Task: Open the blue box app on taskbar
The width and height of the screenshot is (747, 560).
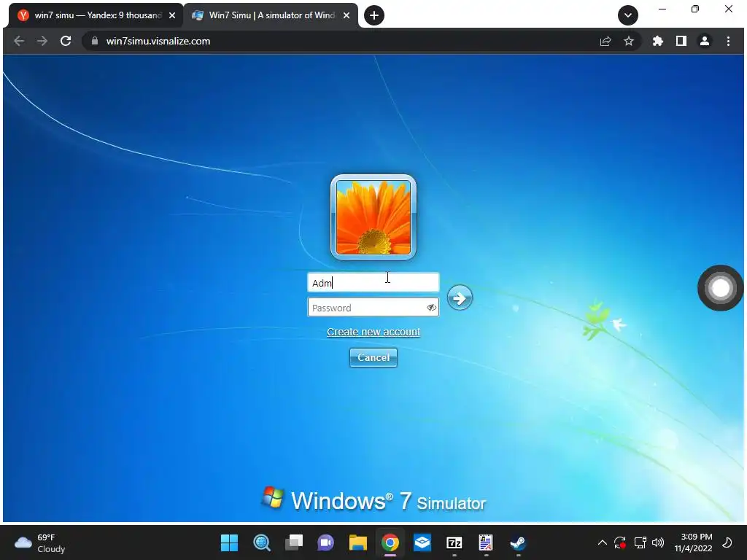Action: pos(422,542)
